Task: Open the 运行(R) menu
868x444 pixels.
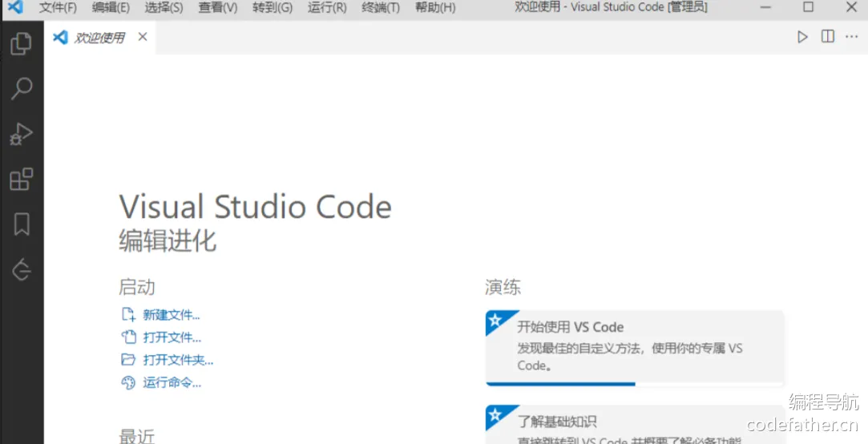Action: pos(327,8)
